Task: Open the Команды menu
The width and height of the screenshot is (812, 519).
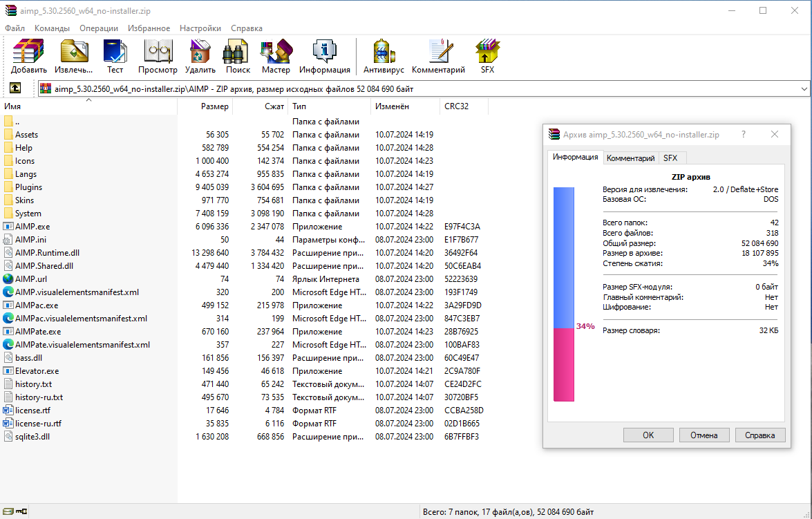Action: pos(52,28)
